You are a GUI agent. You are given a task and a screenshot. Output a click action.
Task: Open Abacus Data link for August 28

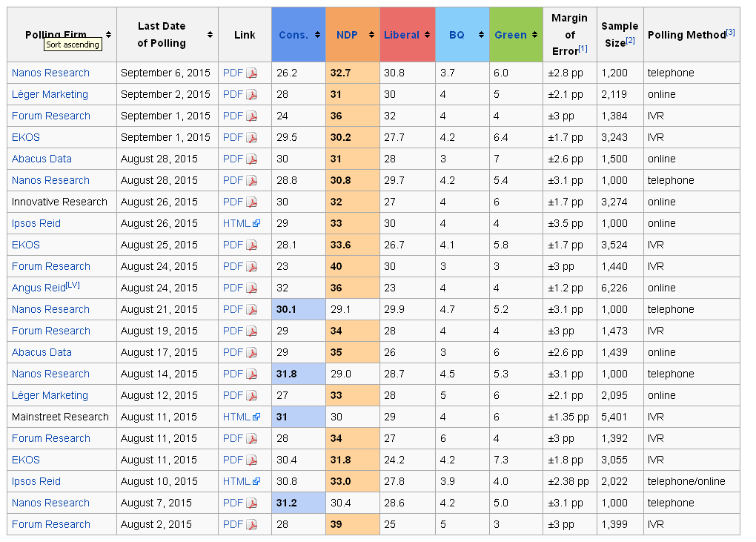[x=42, y=159]
